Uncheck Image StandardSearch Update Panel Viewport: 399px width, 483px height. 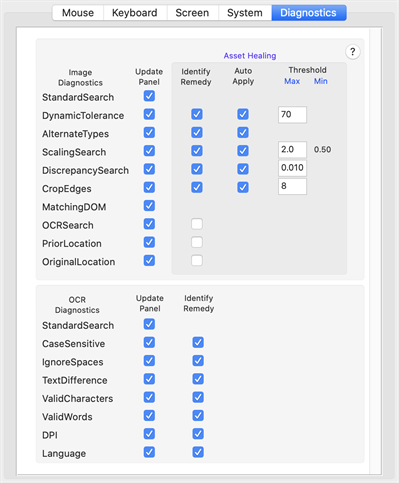149,96
